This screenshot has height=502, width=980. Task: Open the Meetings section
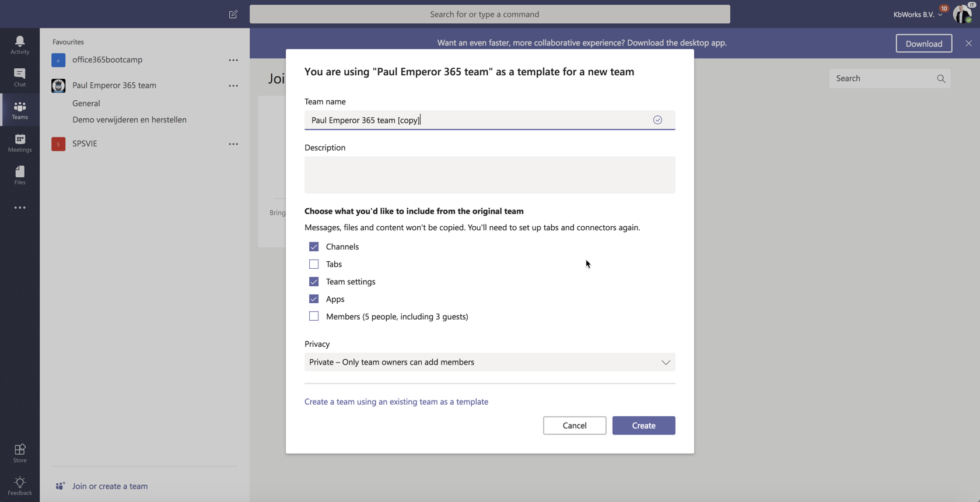tap(20, 142)
